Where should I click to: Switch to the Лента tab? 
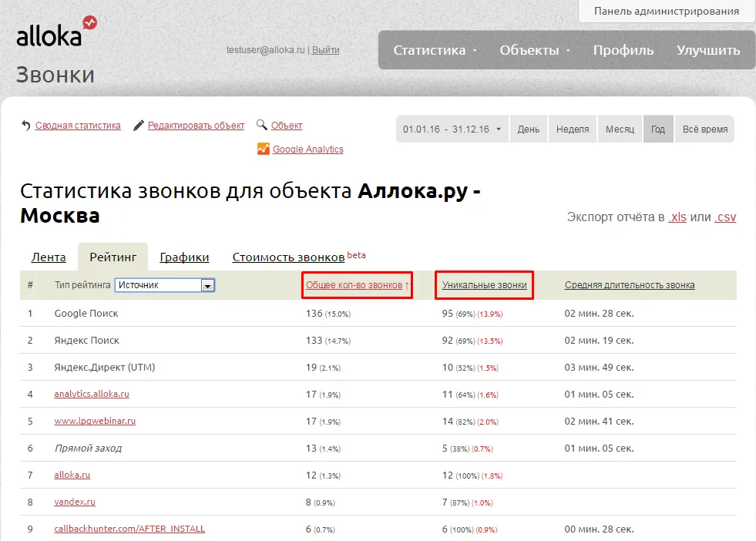click(49, 257)
